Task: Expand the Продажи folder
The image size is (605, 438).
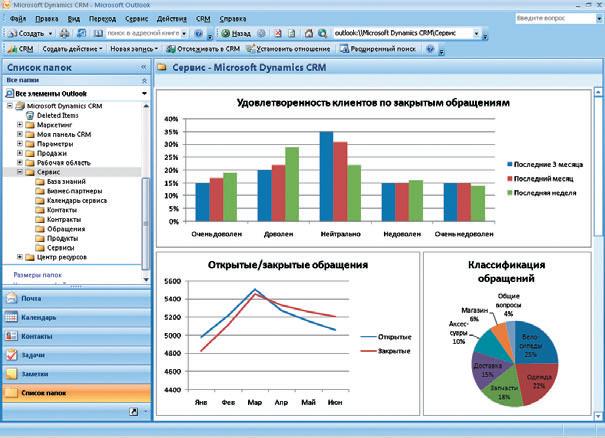Action: coord(20,153)
